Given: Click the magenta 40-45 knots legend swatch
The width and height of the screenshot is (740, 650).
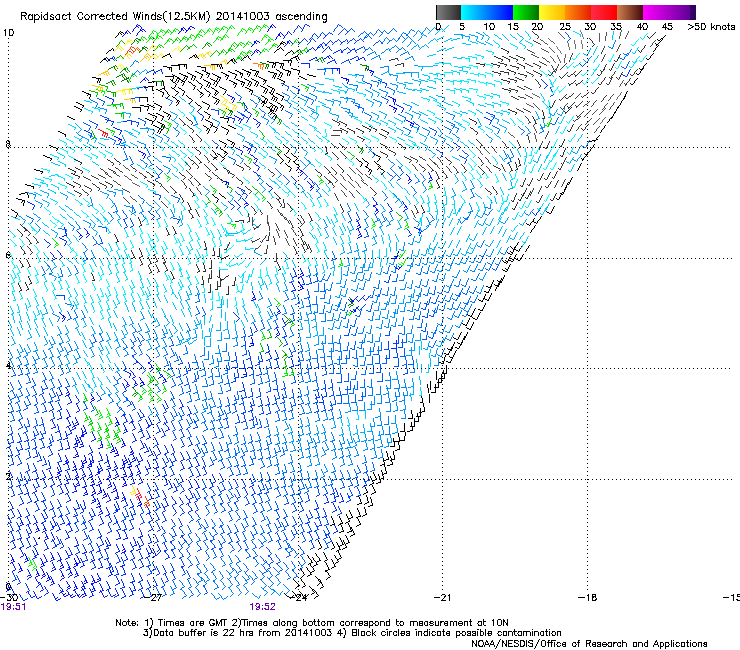Looking at the screenshot, I should click(x=656, y=12).
